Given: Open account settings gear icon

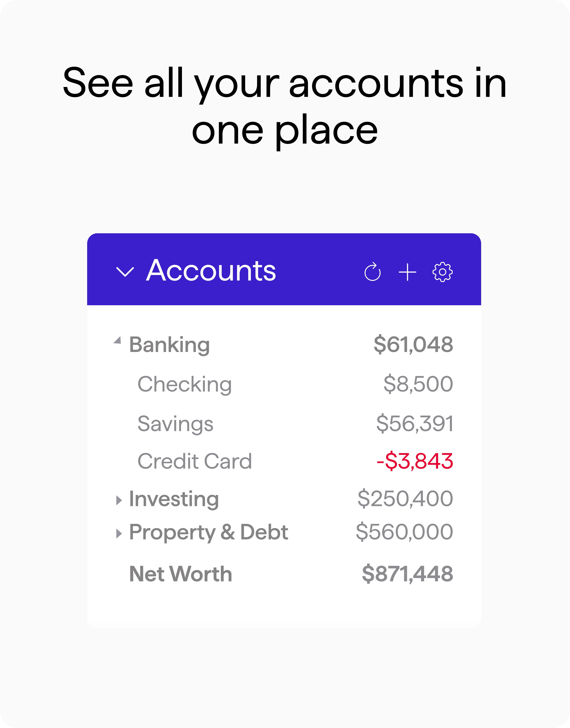Looking at the screenshot, I should (x=443, y=272).
